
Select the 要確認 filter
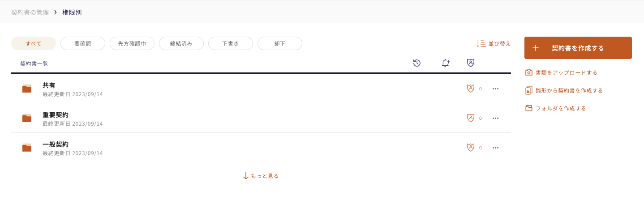[x=83, y=43]
